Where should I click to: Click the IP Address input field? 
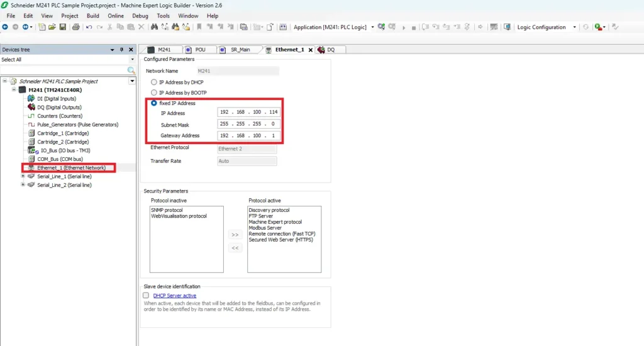click(248, 112)
